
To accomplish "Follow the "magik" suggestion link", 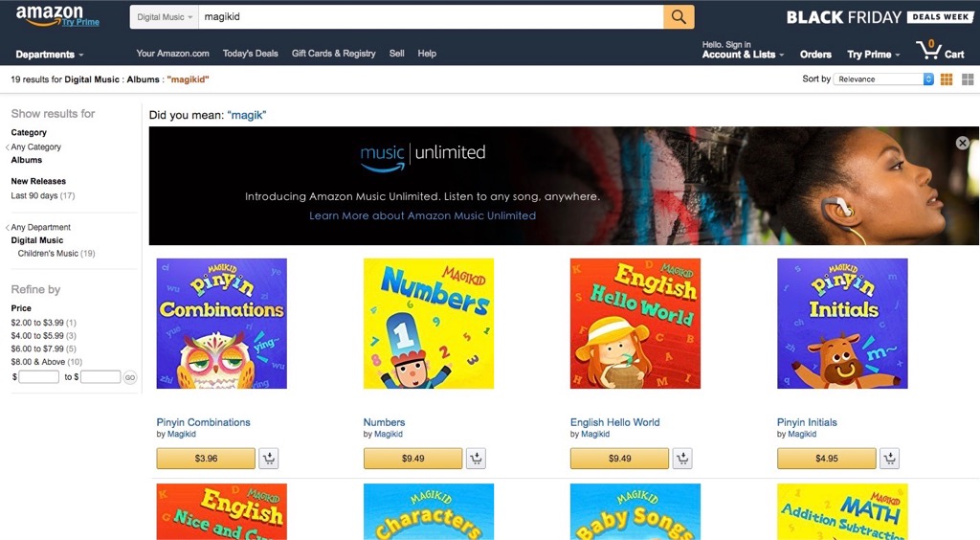I will pos(247,115).
